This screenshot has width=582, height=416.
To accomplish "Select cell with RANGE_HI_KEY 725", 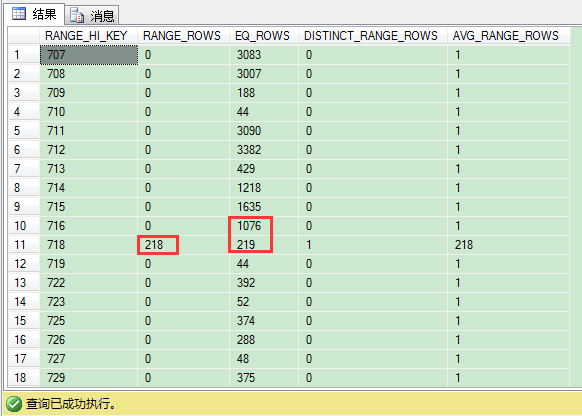I will 89,321.
